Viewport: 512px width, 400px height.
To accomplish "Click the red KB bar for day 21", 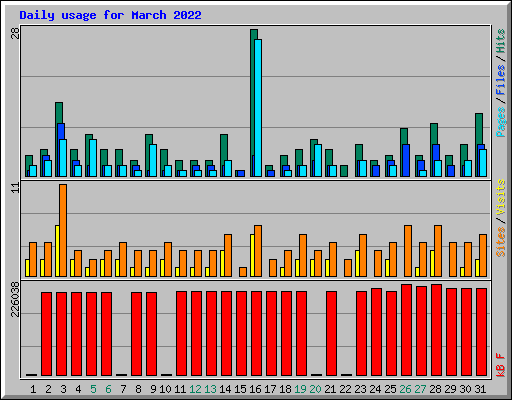I will (331, 333).
